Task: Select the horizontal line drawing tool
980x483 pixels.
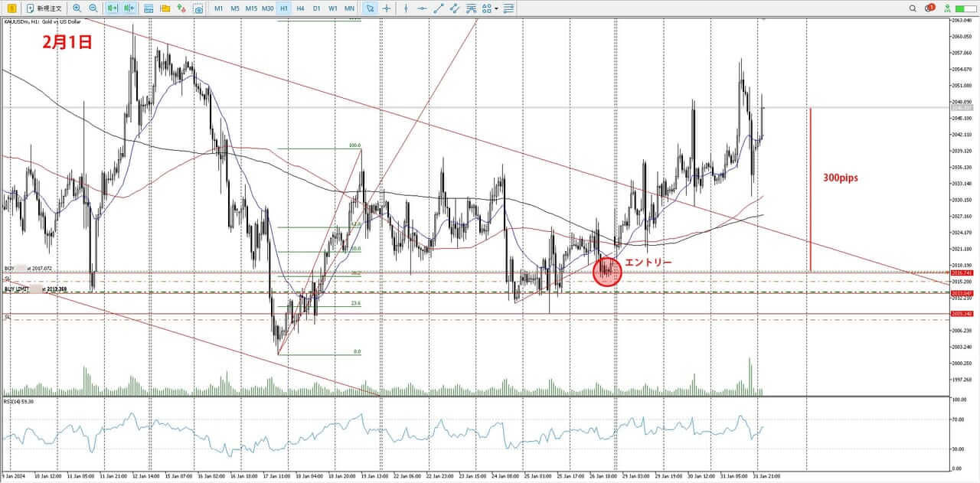Action: click(x=422, y=8)
